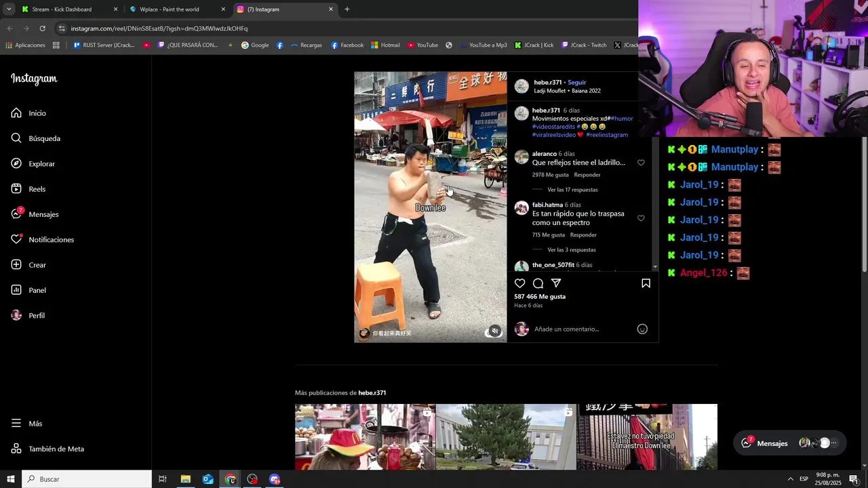Open File Explorer from taskbar
The width and height of the screenshot is (868, 488).
click(185, 479)
